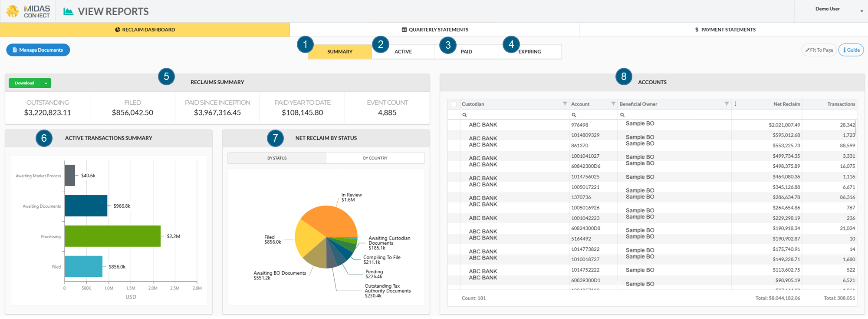Image resolution: width=868 pixels, height=319 pixels.
Task: Toggle the select-all checkbox in Accounts table
Action: coord(454,104)
